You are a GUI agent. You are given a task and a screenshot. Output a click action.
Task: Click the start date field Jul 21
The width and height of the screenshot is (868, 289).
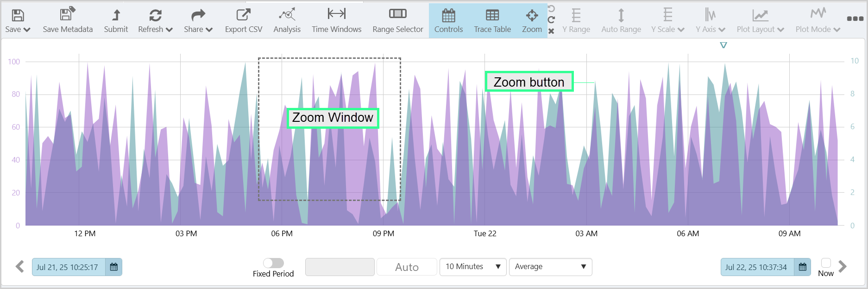(69, 267)
